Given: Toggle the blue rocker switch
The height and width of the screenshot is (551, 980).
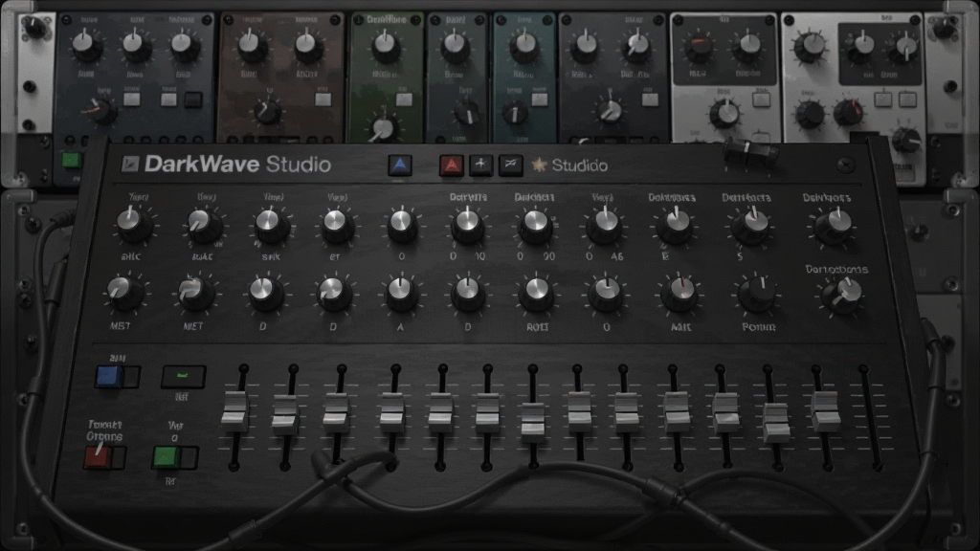Looking at the screenshot, I should [117, 377].
